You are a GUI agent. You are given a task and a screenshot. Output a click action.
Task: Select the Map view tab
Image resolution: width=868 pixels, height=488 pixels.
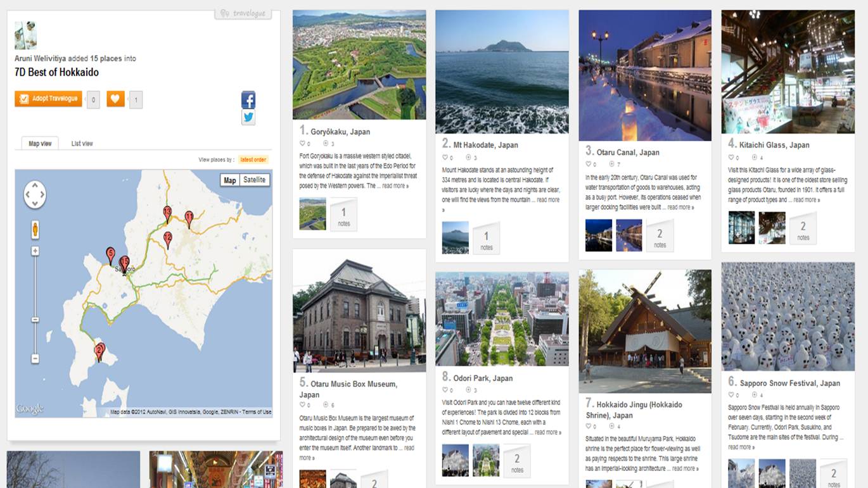point(40,144)
